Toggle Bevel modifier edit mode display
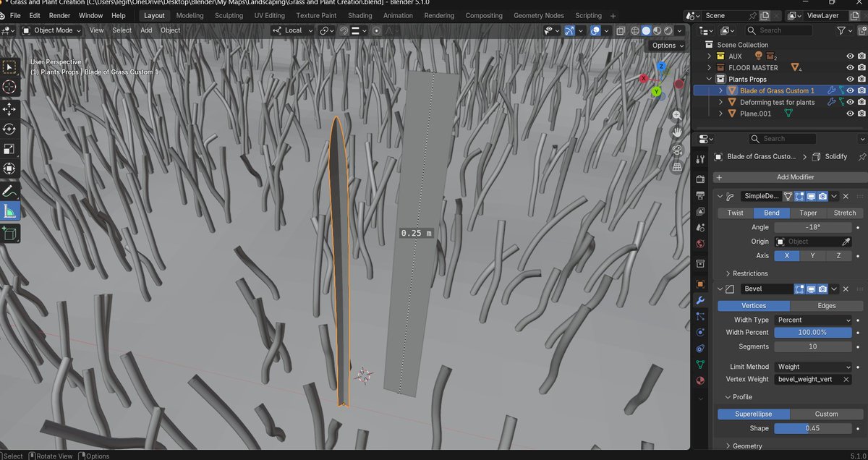Image resolution: width=868 pixels, height=460 pixels. 800,289
